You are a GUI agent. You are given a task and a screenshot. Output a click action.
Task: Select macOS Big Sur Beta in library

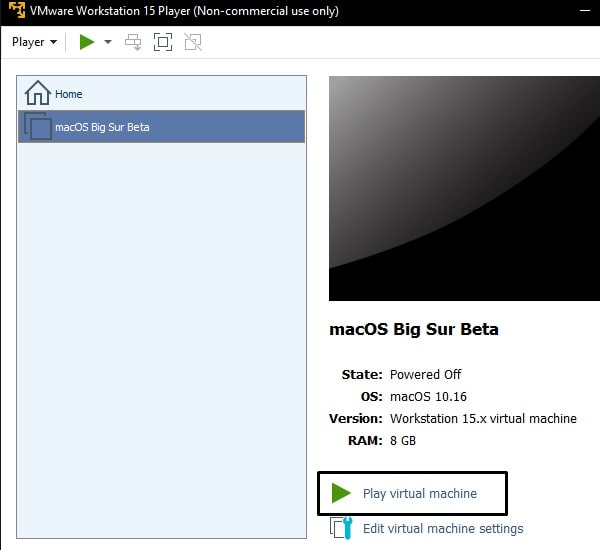pyautogui.click(x=161, y=127)
